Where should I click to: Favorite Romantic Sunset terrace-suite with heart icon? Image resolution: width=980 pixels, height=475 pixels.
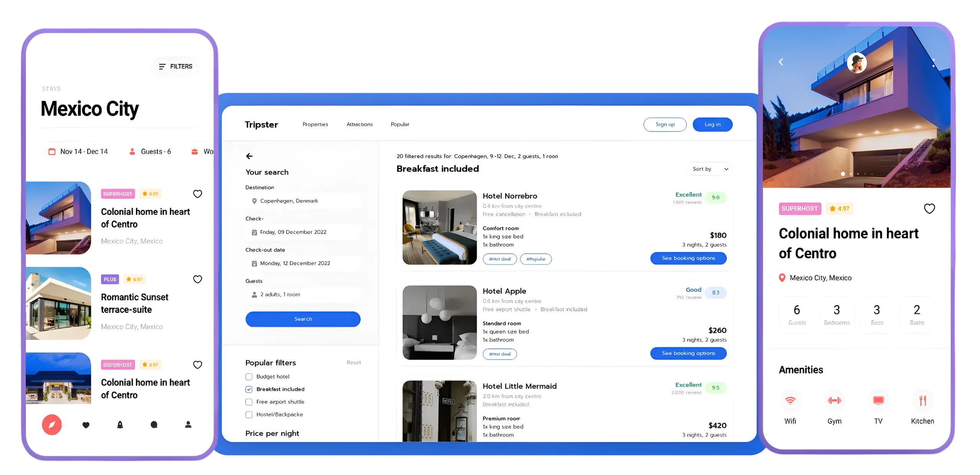pyautogui.click(x=197, y=279)
